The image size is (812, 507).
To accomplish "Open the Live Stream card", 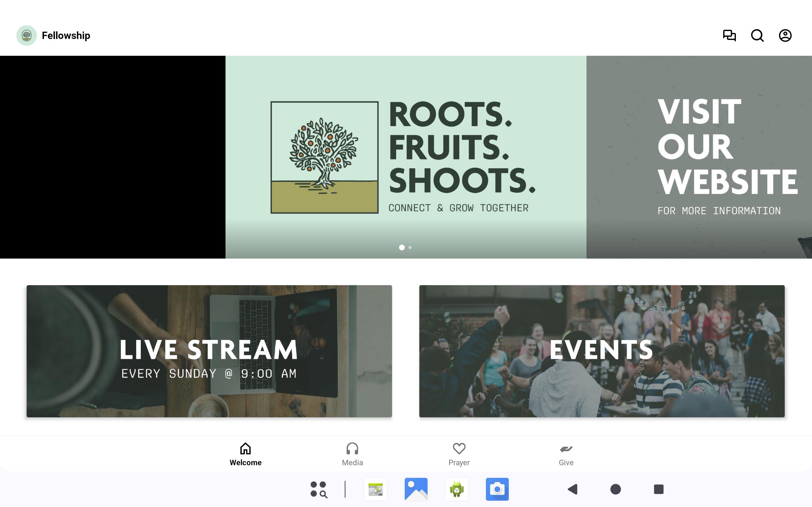I will coord(209,351).
